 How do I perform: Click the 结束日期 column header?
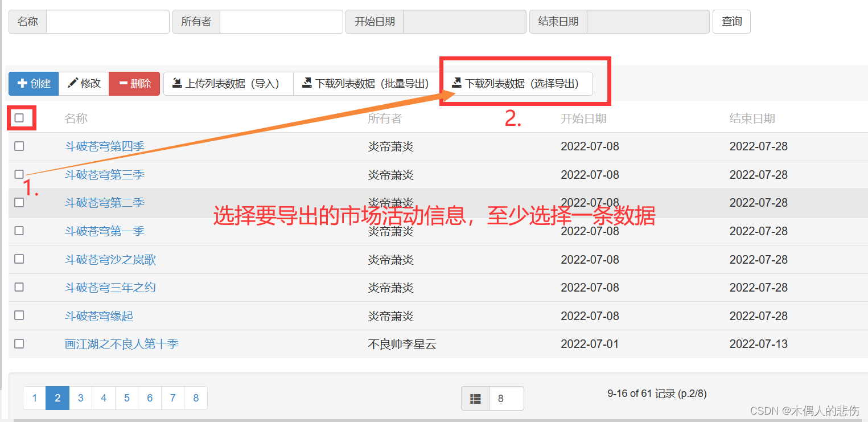[x=752, y=118]
